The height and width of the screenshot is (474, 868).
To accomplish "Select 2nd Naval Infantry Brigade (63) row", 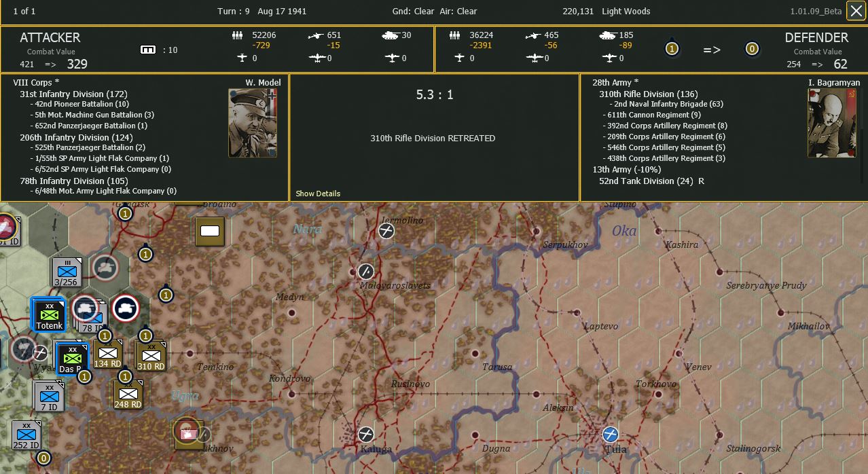I will tap(666, 104).
